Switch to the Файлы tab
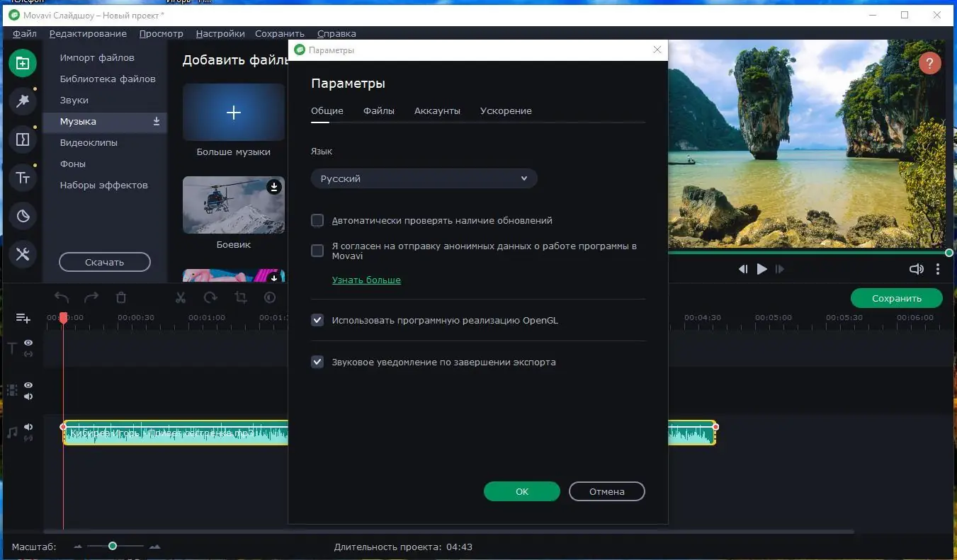 pos(379,110)
